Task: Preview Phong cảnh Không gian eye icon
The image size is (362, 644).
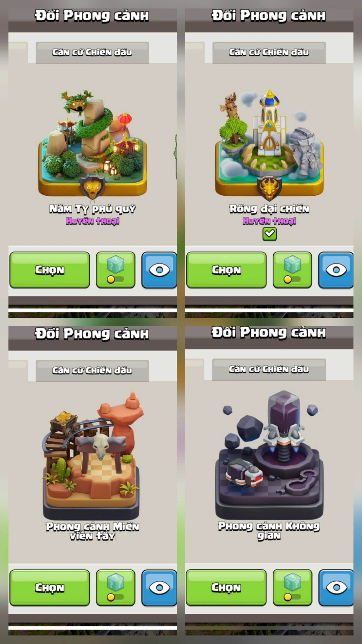Action: click(x=336, y=587)
